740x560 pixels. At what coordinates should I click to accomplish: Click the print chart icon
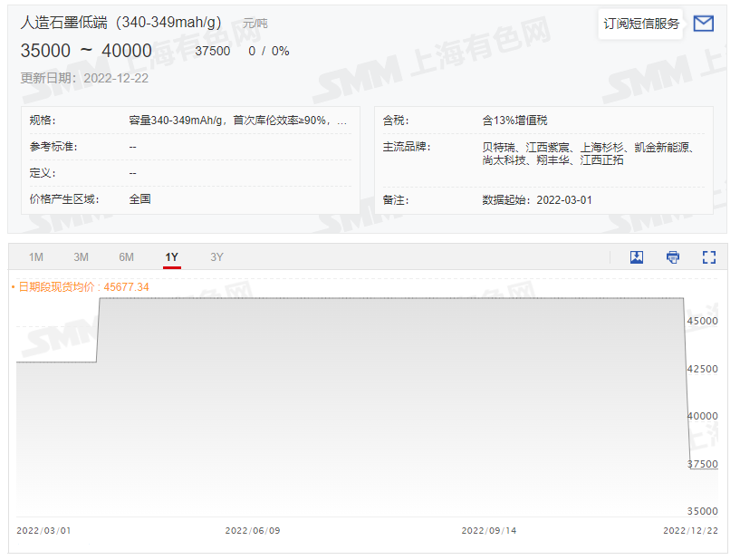(x=672, y=256)
